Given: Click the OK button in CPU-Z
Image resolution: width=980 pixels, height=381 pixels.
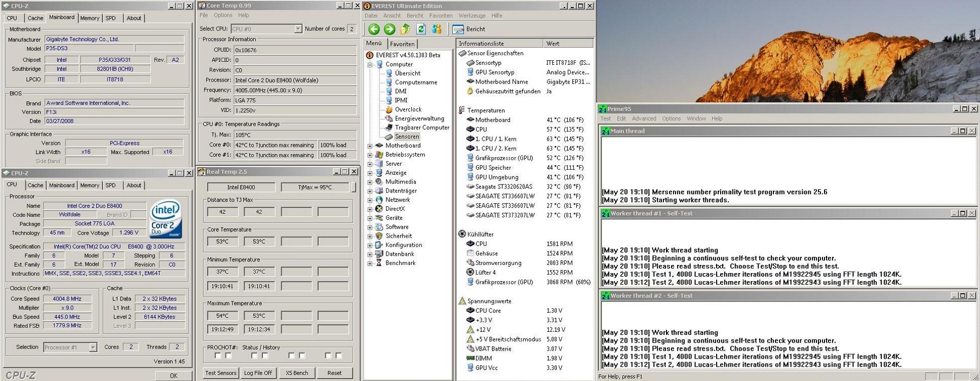Looking at the screenshot, I should [x=174, y=375].
